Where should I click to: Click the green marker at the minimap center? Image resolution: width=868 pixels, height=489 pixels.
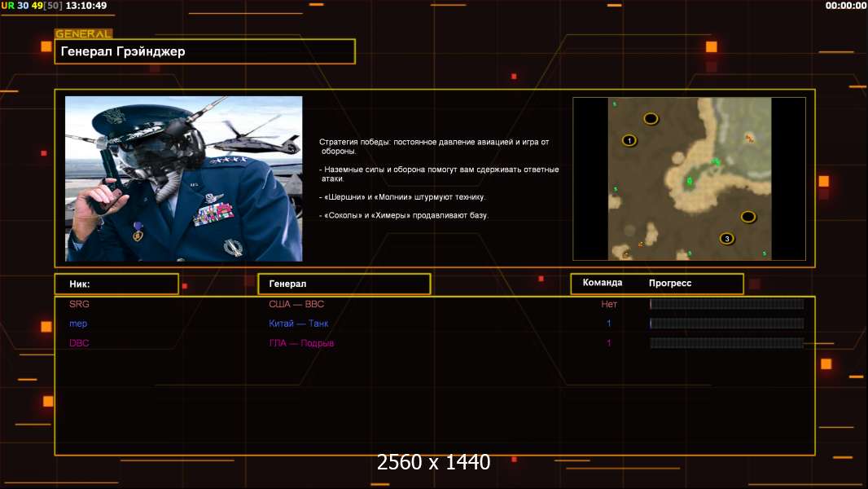click(690, 180)
